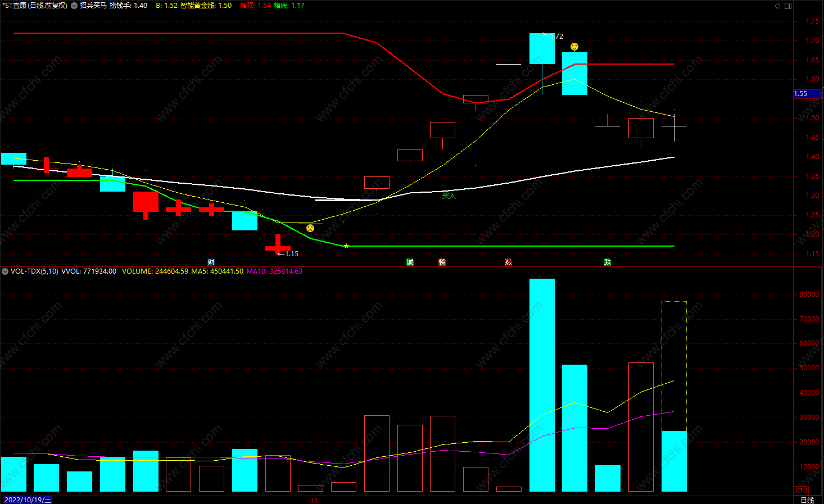Click the green 买入 buy signal label
The height and width of the screenshot is (504, 824).
point(449,196)
